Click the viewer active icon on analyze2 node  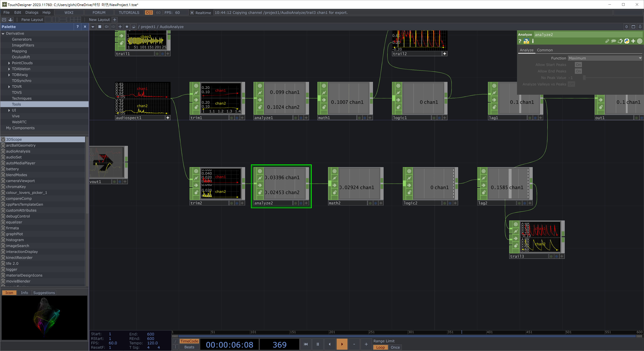pyautogui.click(x=306, y=203)
